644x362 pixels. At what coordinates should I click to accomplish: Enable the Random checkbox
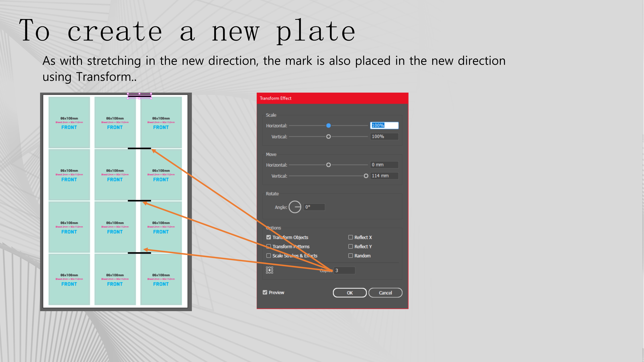point(351,256)
